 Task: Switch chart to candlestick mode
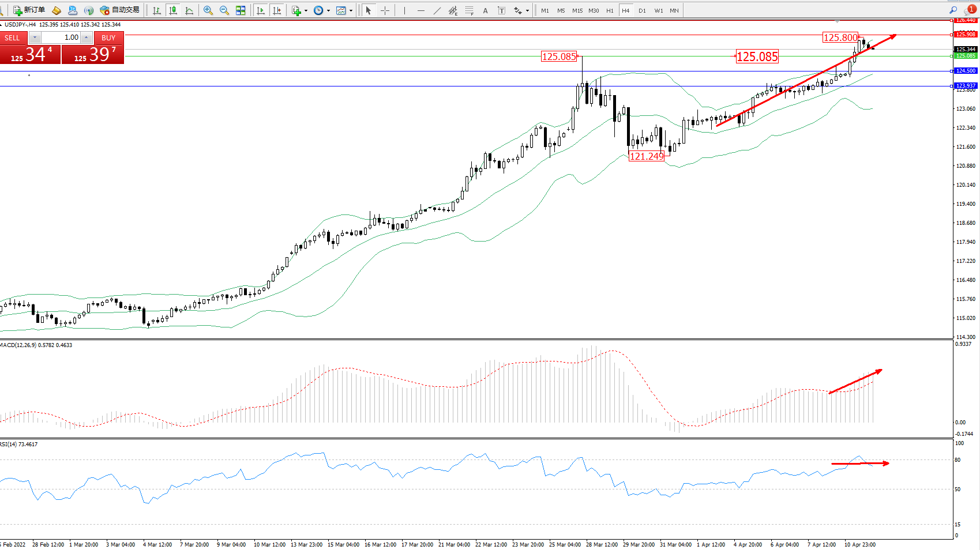(172, 10)
